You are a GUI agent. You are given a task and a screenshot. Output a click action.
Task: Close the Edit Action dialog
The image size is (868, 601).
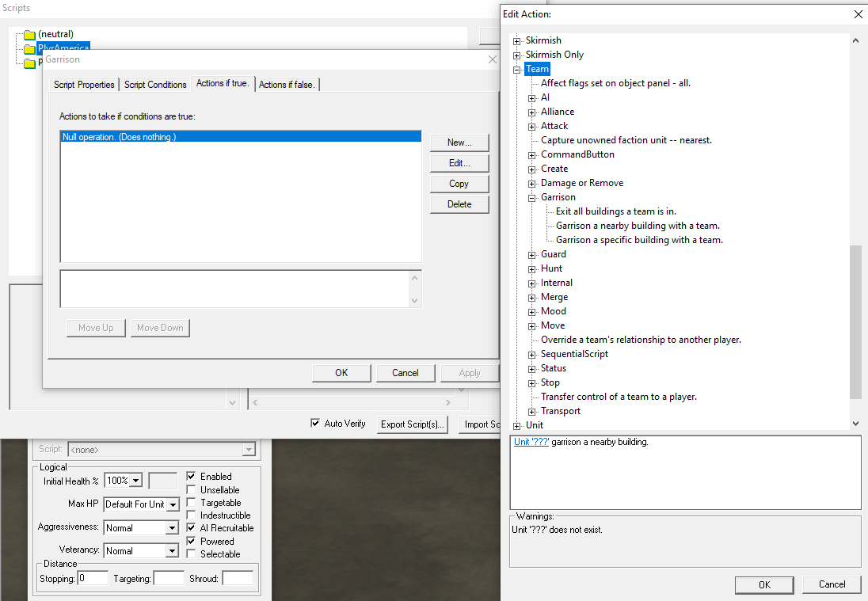point(858,14)
